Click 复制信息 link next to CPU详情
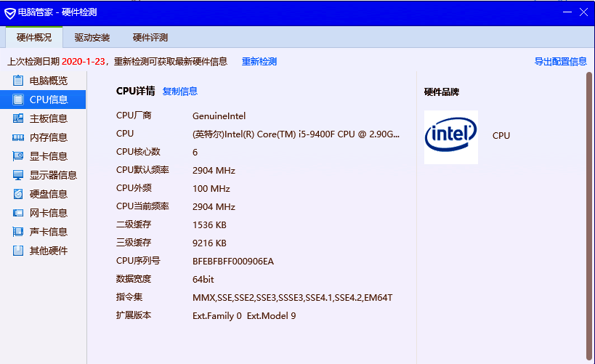 click(180, 91)
